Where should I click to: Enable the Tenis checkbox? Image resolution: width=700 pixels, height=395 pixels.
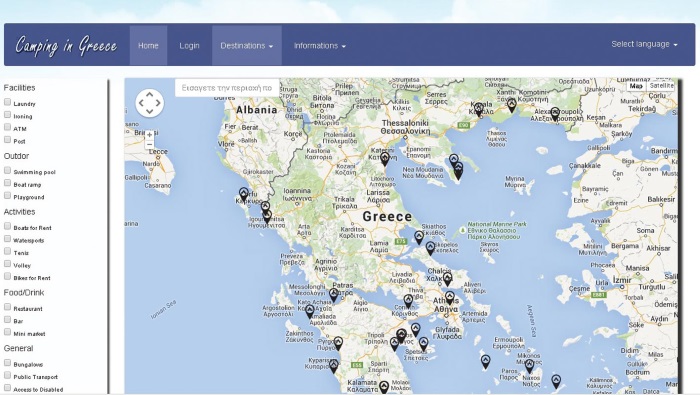point(7,251)
